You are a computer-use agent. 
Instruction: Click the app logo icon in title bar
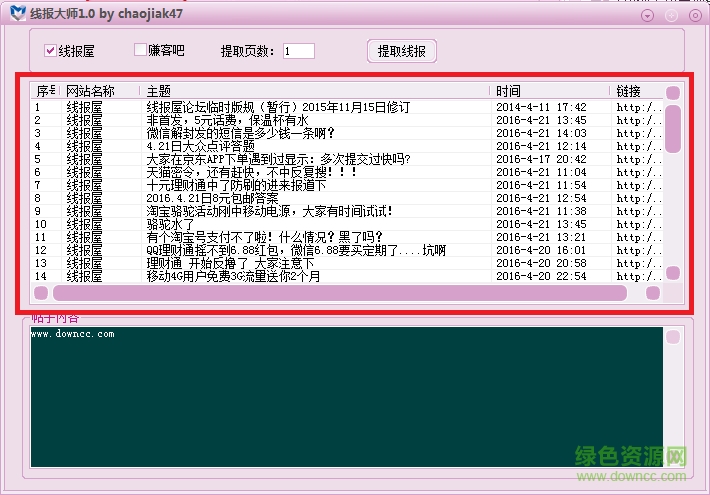tap(18, 13)
